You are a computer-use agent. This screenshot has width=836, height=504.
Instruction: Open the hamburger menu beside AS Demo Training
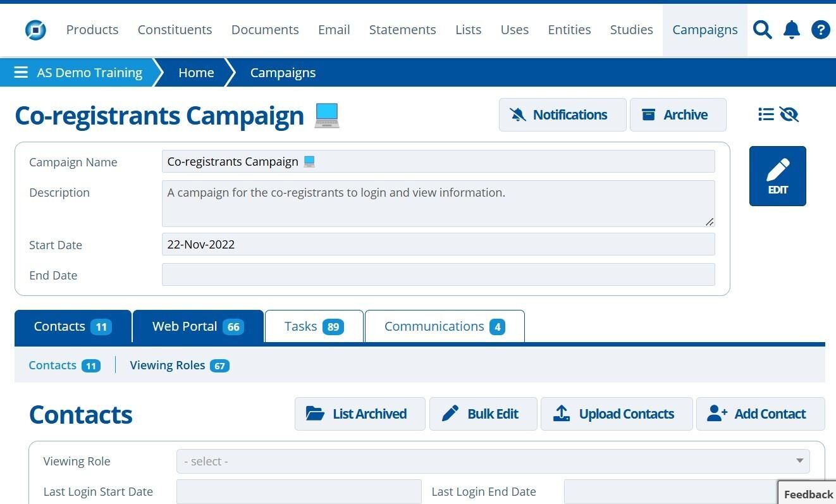coord(21,73)
